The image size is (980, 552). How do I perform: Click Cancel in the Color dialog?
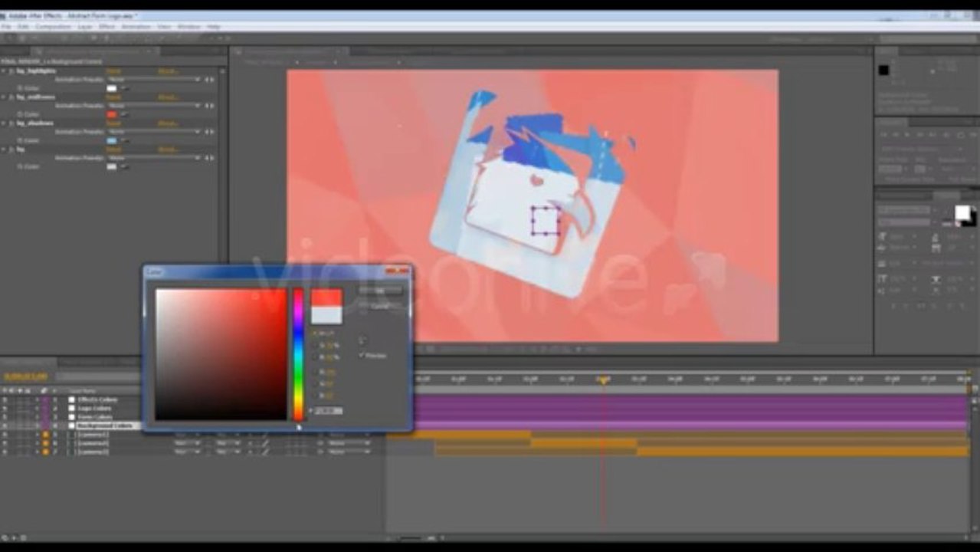click(x=381, y=305)
